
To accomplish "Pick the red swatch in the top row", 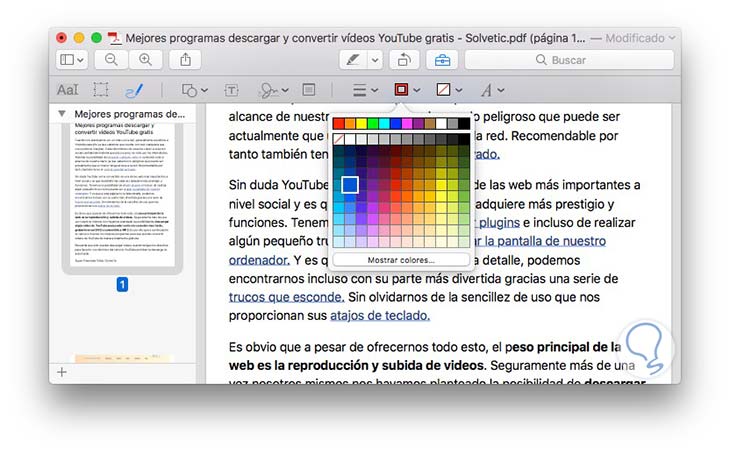I will [x=338, y=123].
